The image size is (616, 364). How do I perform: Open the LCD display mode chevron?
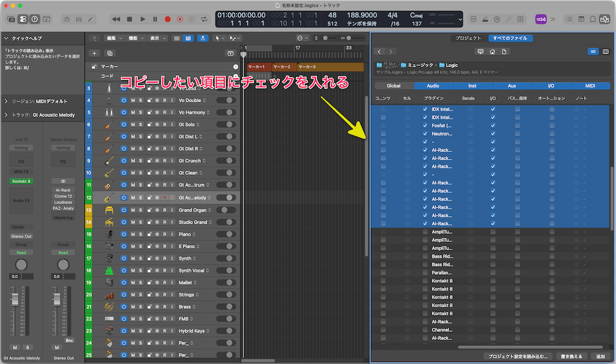tap(460, 19)
